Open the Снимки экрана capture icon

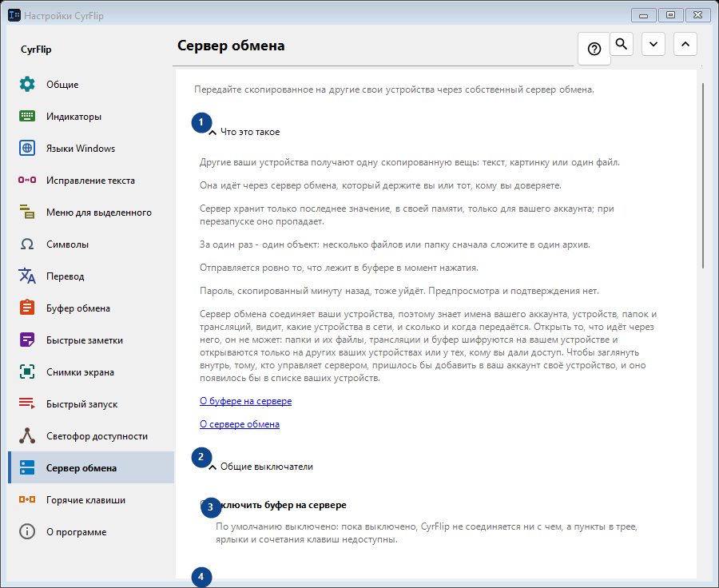[x=27, y=372]
